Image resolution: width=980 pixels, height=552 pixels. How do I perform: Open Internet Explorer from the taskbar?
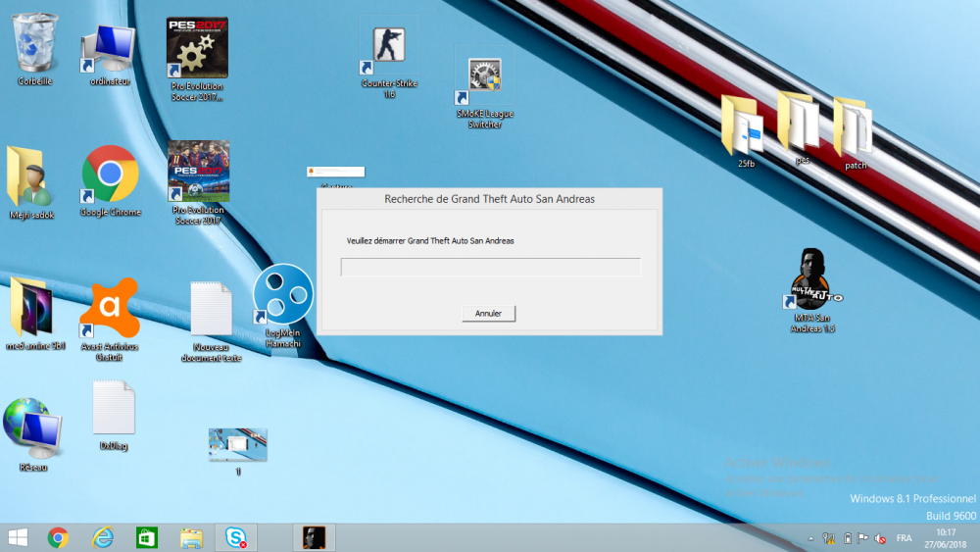pos(103,537)
